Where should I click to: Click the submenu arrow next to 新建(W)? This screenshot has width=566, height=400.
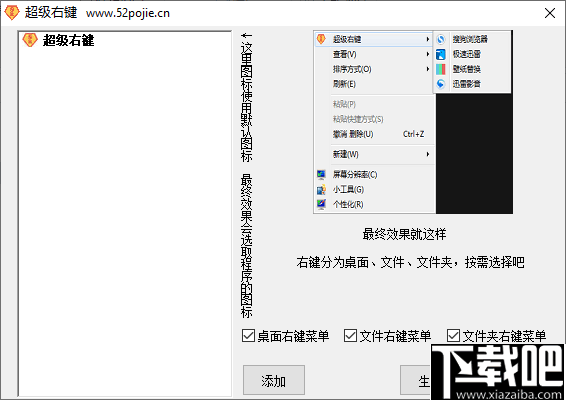428,155
